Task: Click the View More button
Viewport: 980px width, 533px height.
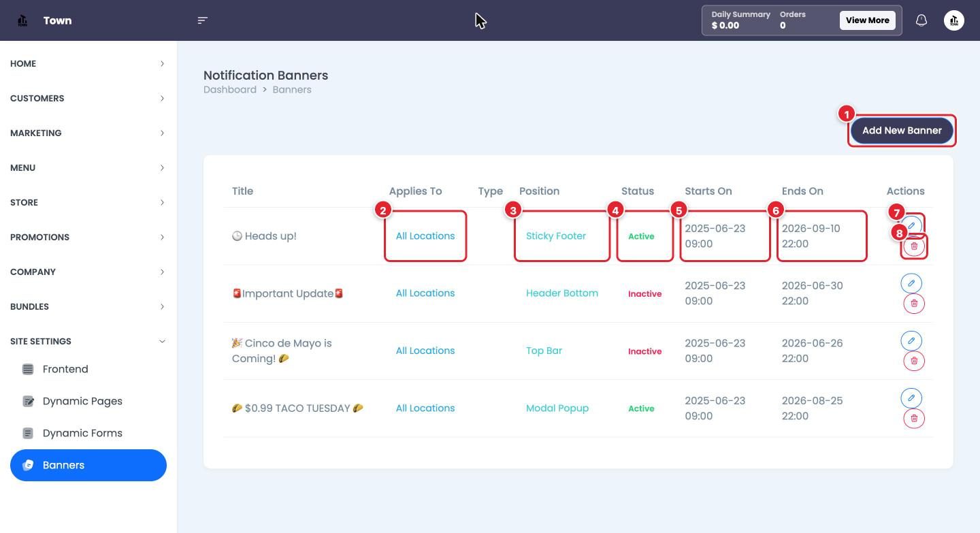Action: click(x=868, y=20)
